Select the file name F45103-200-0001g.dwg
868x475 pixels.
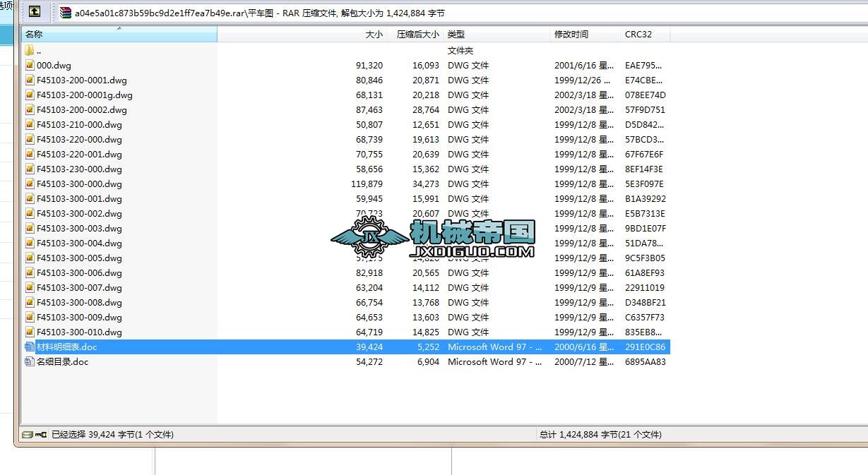pyautogui.click(x=85, y=95)
